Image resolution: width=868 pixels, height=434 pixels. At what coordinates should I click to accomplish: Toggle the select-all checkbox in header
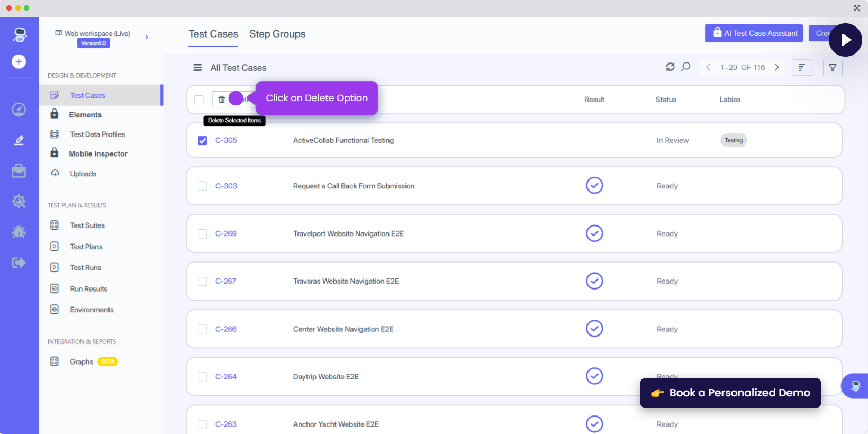(199, 100)
